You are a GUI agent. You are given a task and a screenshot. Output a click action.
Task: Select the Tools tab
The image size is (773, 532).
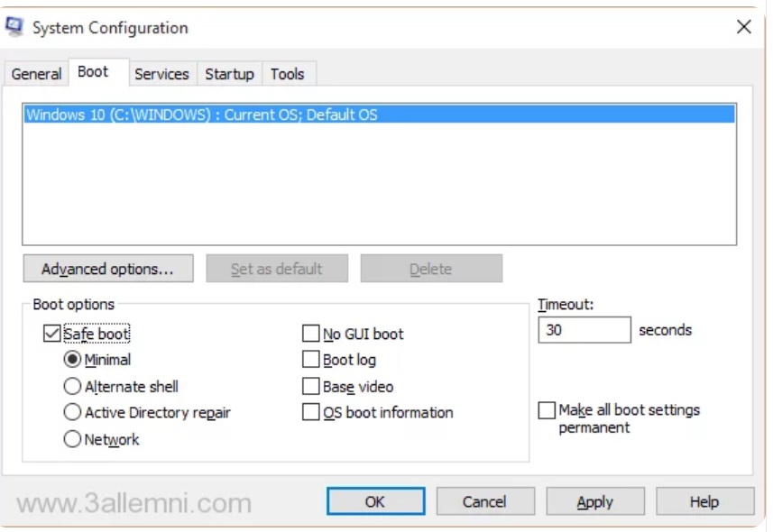287,74
